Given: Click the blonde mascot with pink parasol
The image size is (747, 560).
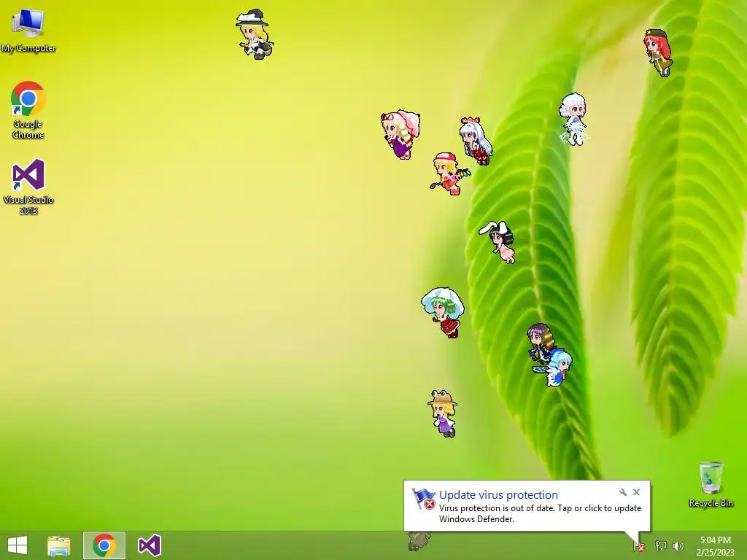Looking at the screenshot, I should click(x=400, y=134).
